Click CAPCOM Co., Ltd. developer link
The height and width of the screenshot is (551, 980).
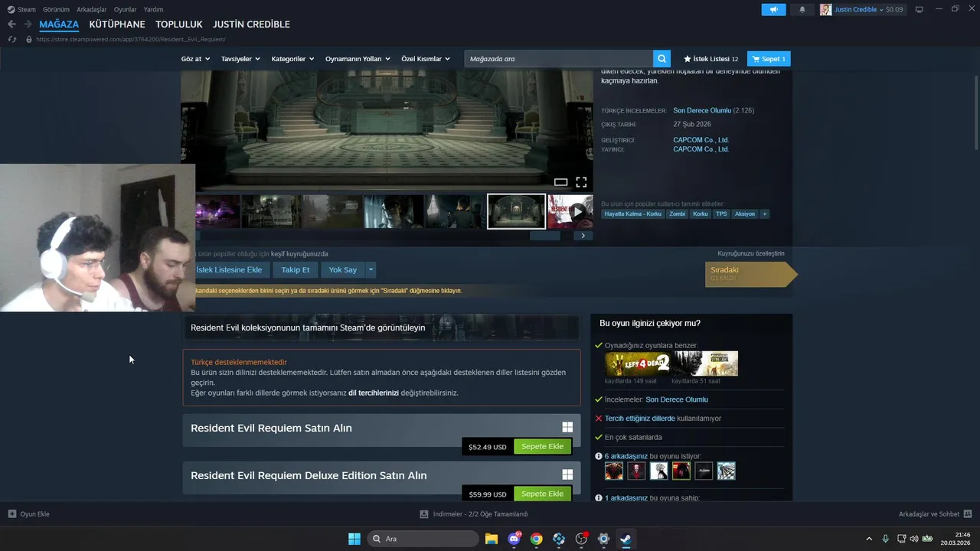click(701, 140)
